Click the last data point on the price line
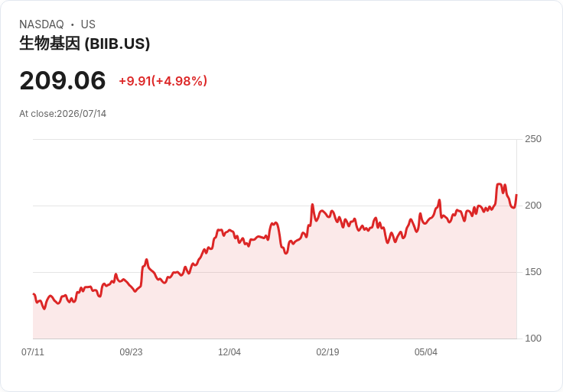Image resolution: width=563 pixels, height=392 pixels. click(516, 194)
